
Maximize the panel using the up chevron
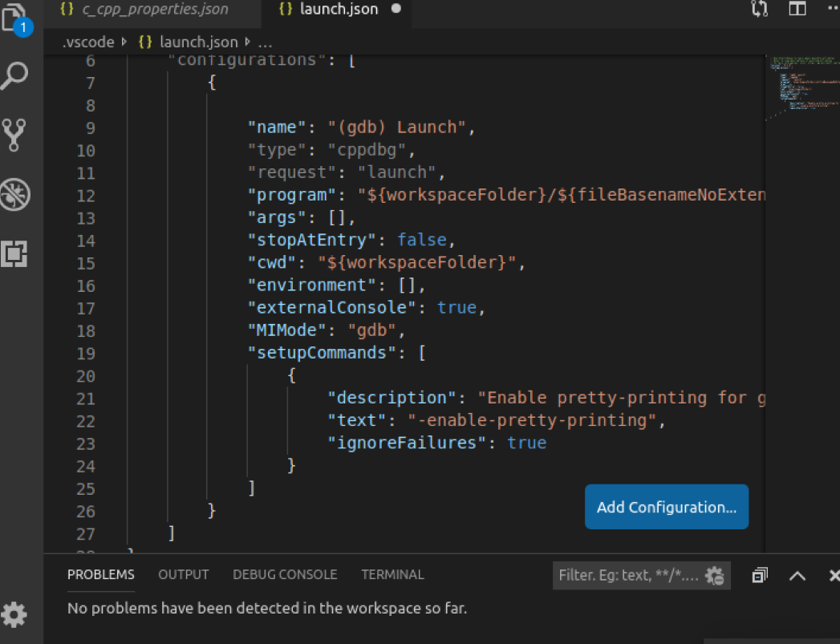797,576
